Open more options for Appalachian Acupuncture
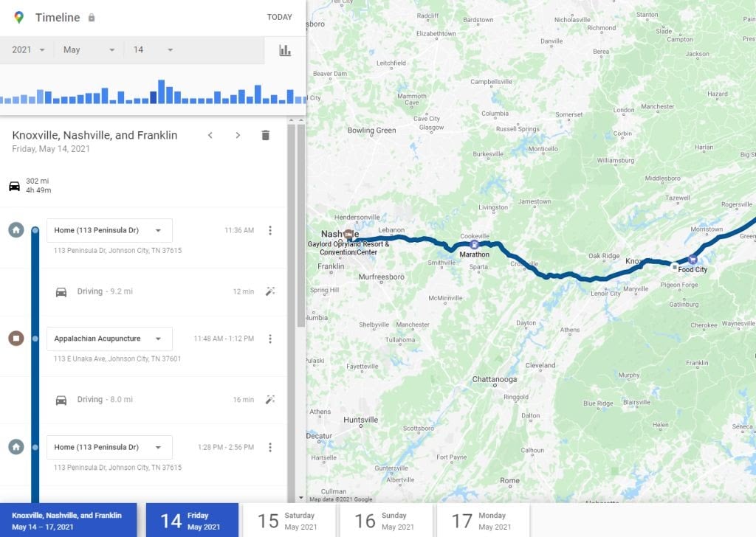Viewport: 756px width, 537px height. [270, 339]
